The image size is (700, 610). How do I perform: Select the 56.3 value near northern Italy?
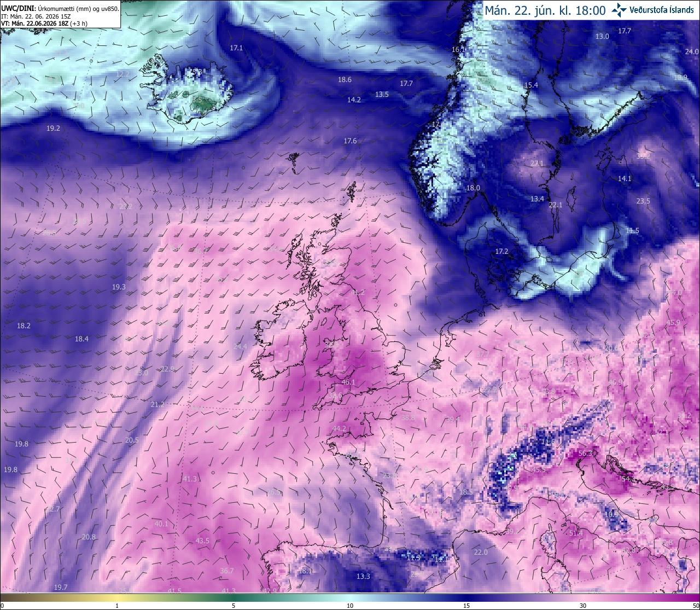(585, 454)
